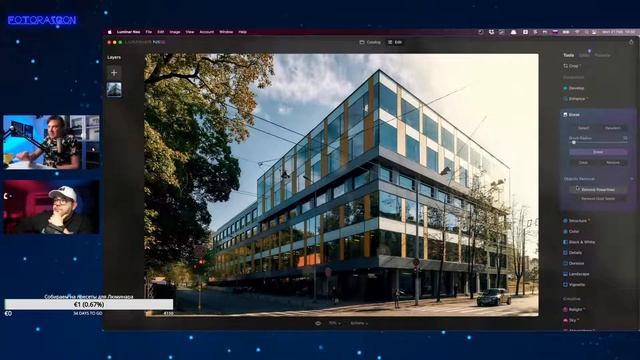Viewport: 640px width, 360px height.
Task: Expand the Objects Removal section
Action: point(632,179)
